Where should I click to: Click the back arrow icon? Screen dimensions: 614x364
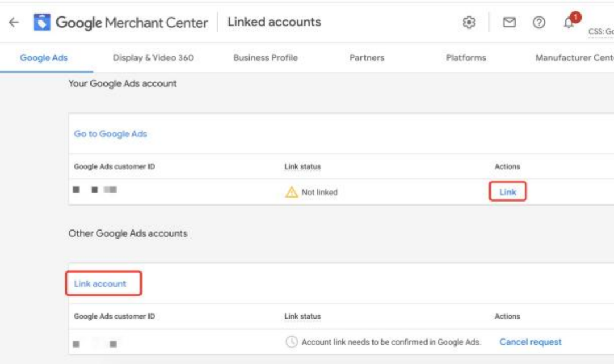coord(14,23)
